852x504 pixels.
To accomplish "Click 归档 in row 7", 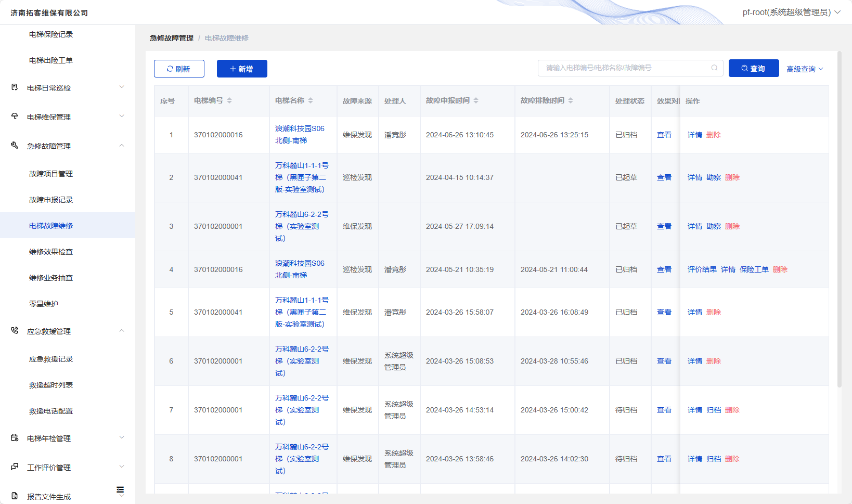I will (x=714, y=410).
